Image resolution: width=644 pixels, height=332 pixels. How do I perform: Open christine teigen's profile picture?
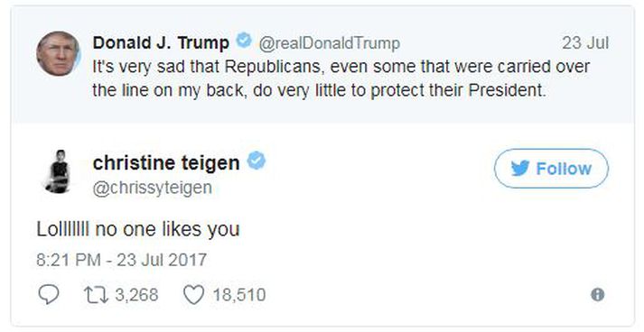pos(58,171)
